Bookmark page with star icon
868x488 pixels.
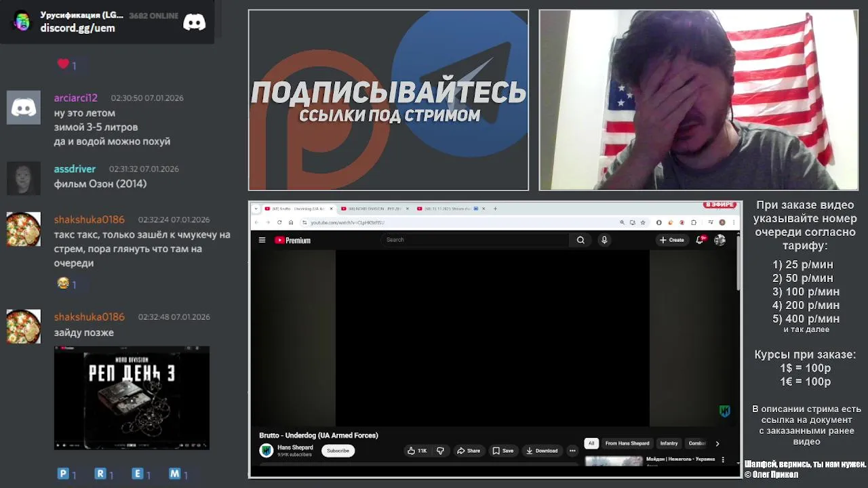click(643, 222)
